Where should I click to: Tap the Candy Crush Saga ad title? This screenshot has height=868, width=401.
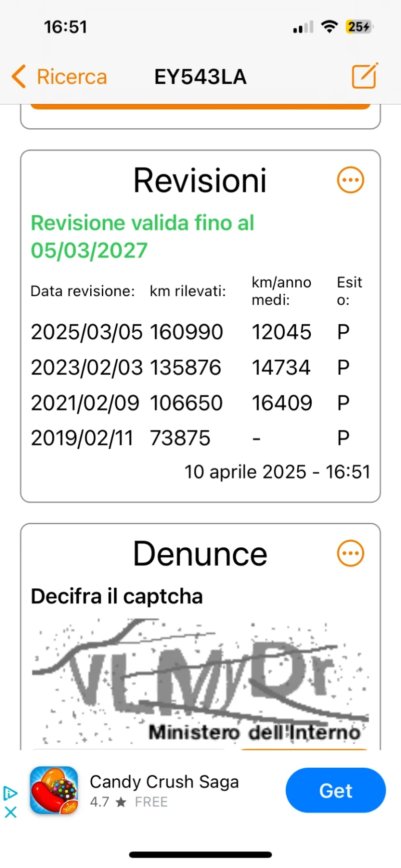[164, 782]
